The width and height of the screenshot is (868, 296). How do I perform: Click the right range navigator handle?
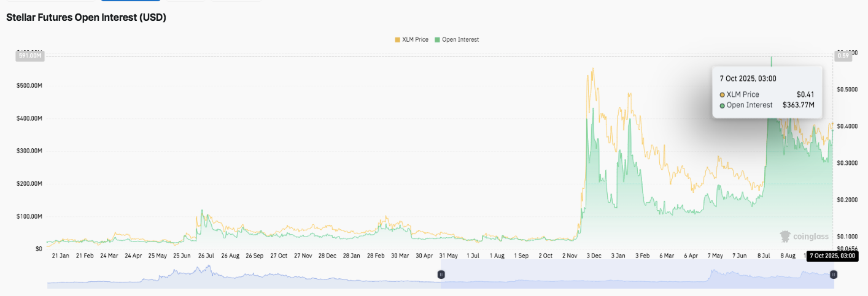(833, 275)
